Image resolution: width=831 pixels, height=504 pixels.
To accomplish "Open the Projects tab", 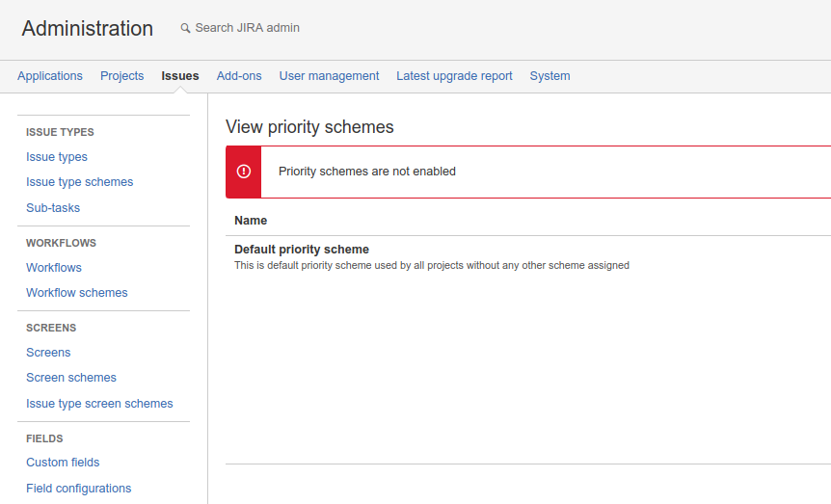I will pyautogui.click(x=121, y=76).
